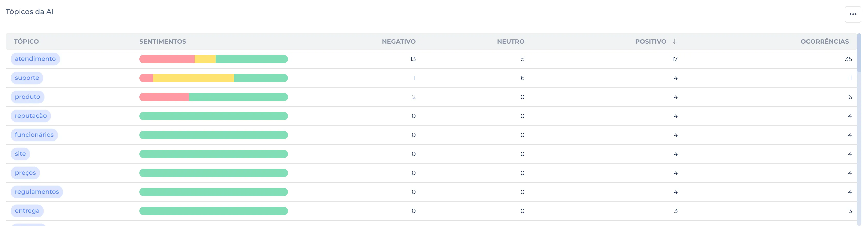Open the three-dots options menu
The width and height of the screenshot is (868, 232).
point(853,14)
